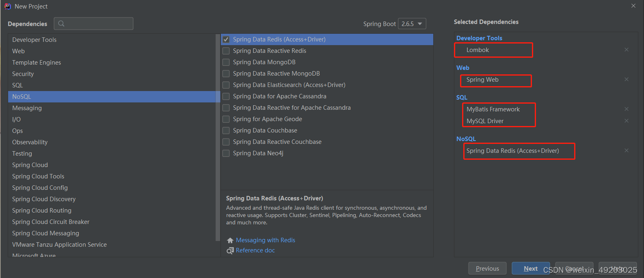This screenshot has height=278, width=644.
Task: Select the Testing category
Action: coord(112,154)
